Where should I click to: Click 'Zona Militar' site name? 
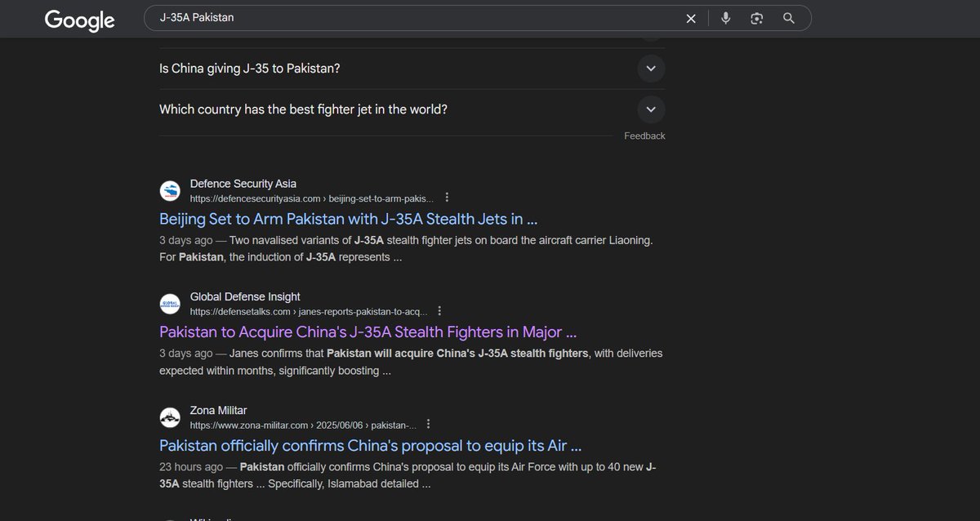[218, 411]
